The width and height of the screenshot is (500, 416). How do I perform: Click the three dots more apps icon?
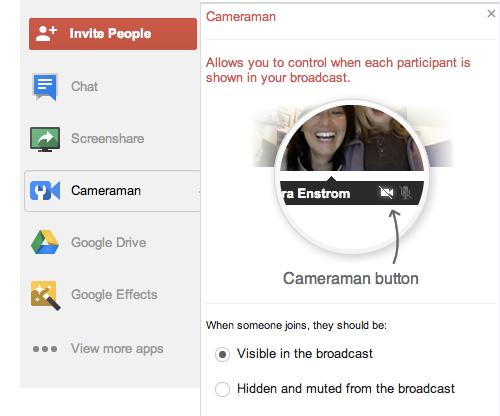click(45, 349)
